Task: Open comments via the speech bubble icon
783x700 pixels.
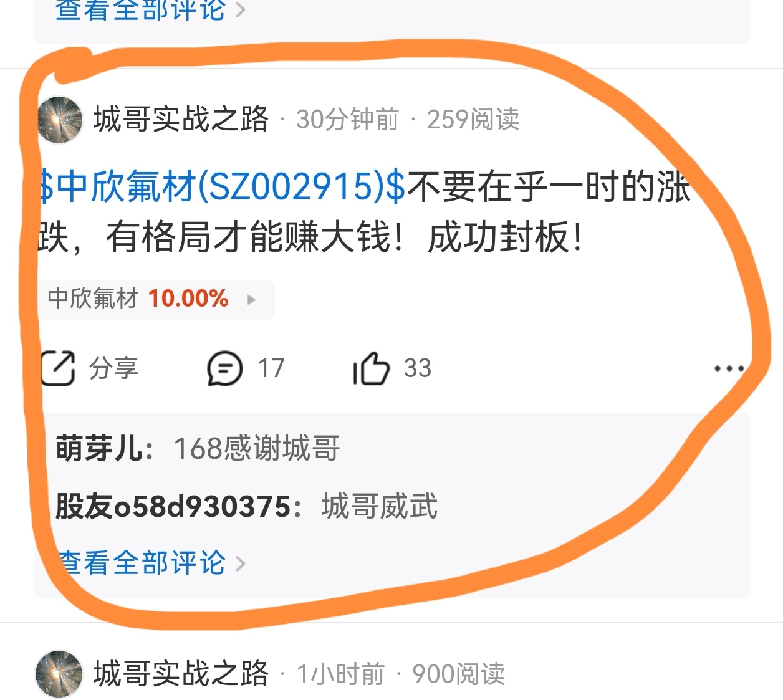Action: (x=224, y=368)
